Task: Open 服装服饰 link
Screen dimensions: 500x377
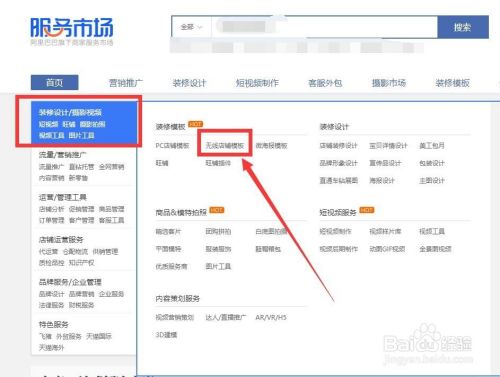Action: click(x=218, y=249)
